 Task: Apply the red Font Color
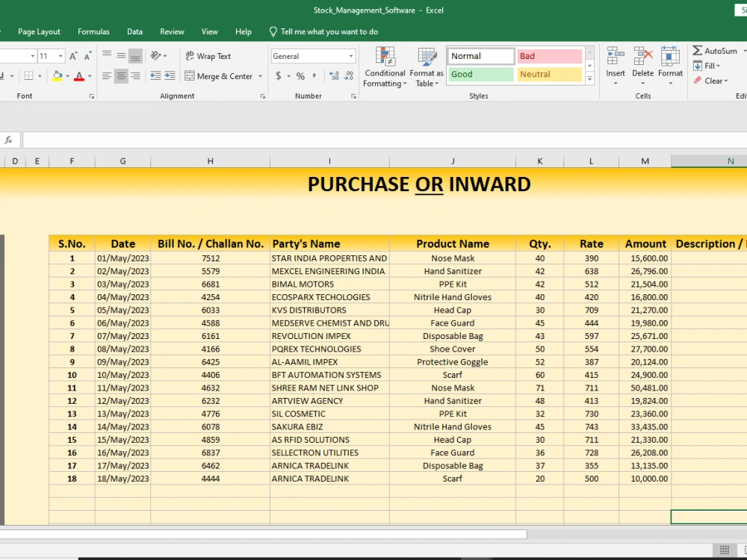[79, 75]
